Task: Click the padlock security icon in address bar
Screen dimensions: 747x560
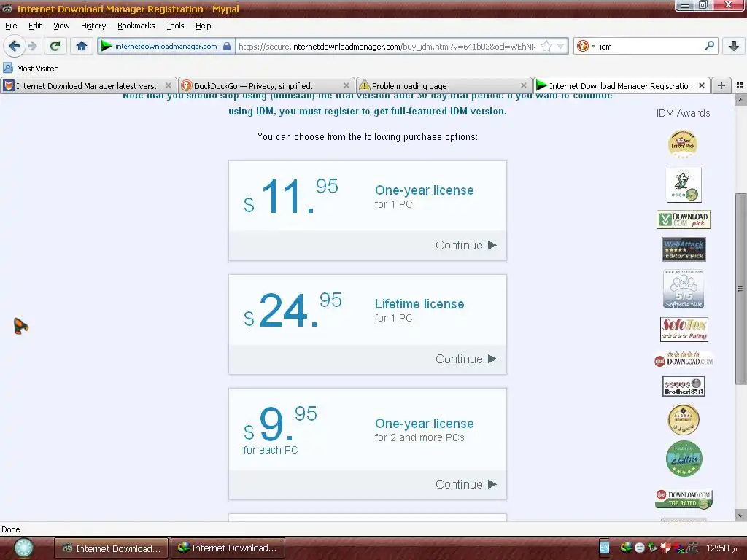Action: point(227,46)
